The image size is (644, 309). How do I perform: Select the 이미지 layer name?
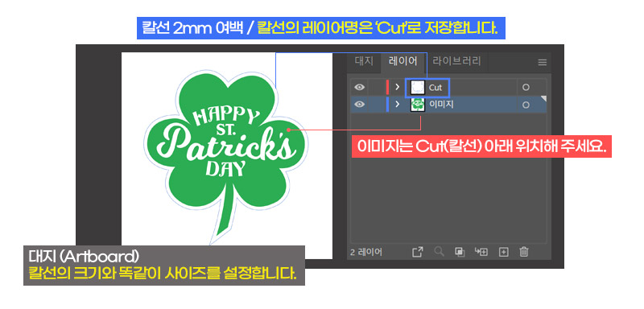[441, 105]
